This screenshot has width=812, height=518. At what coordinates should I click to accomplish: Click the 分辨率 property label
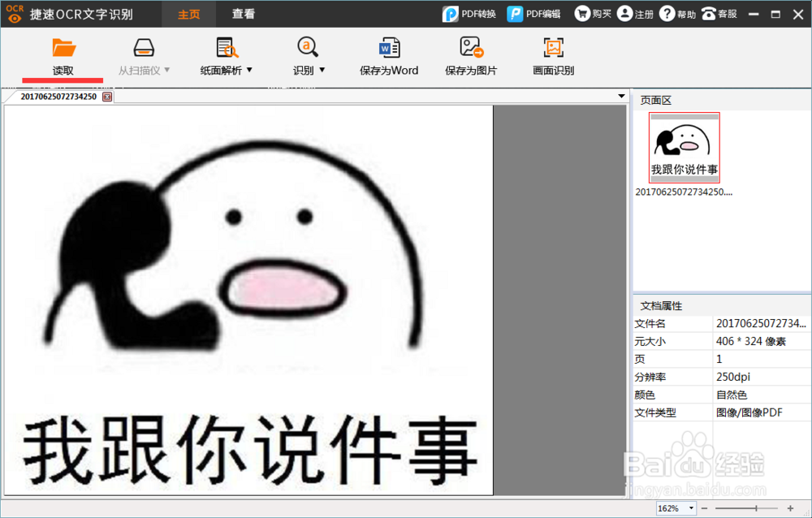point(650,377)
